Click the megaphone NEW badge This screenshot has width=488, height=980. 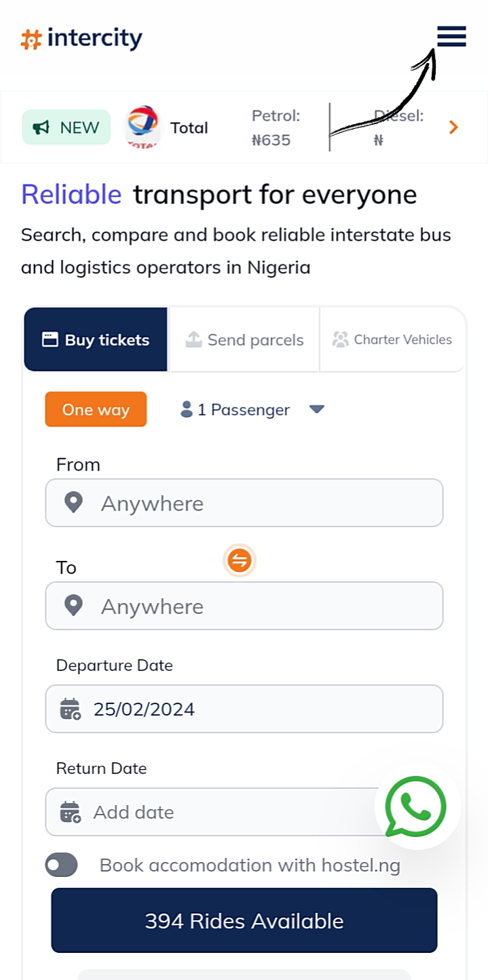(x=67, y=128)
